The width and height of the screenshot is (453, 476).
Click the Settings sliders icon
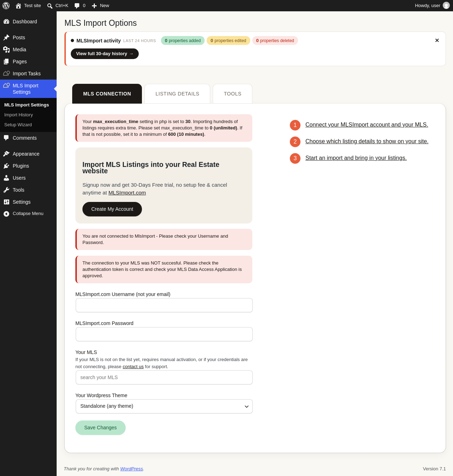click(6, 202)
